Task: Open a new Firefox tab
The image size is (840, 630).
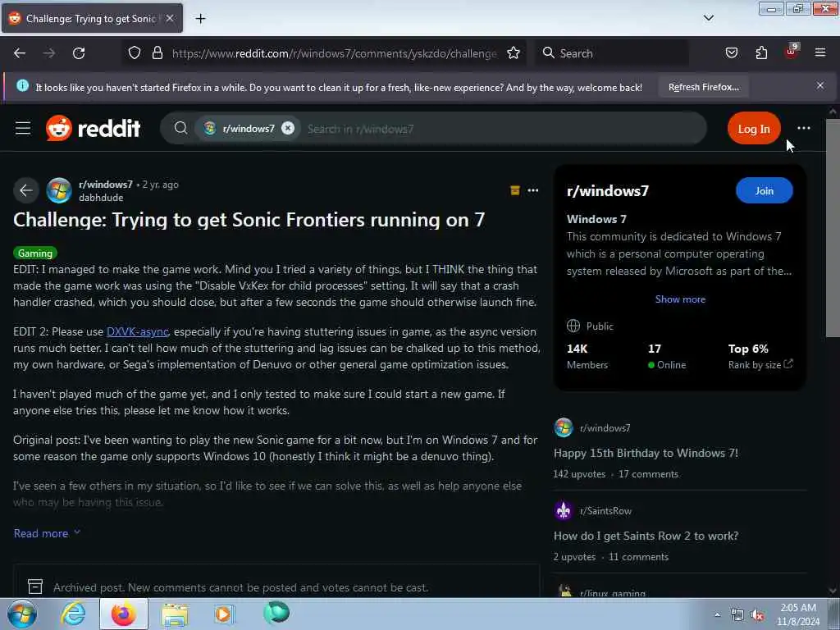Action: (x=200, y=19)
